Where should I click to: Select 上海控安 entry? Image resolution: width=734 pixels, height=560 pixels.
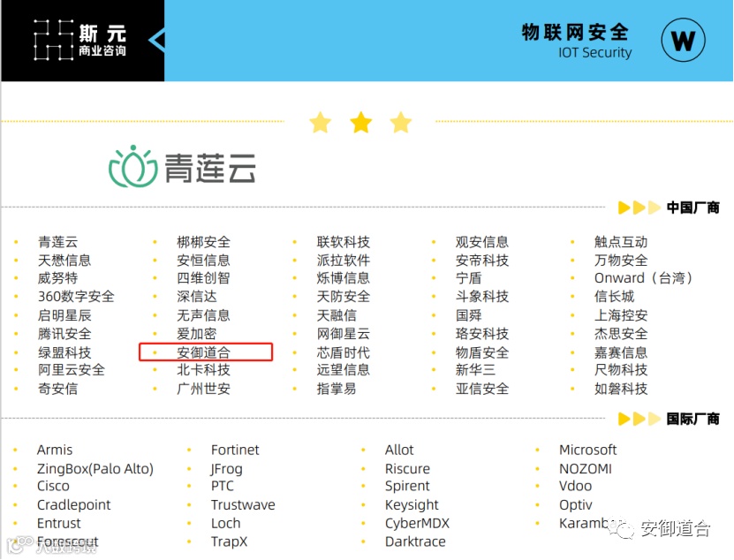pyautogui.click(x=621, y=315)
